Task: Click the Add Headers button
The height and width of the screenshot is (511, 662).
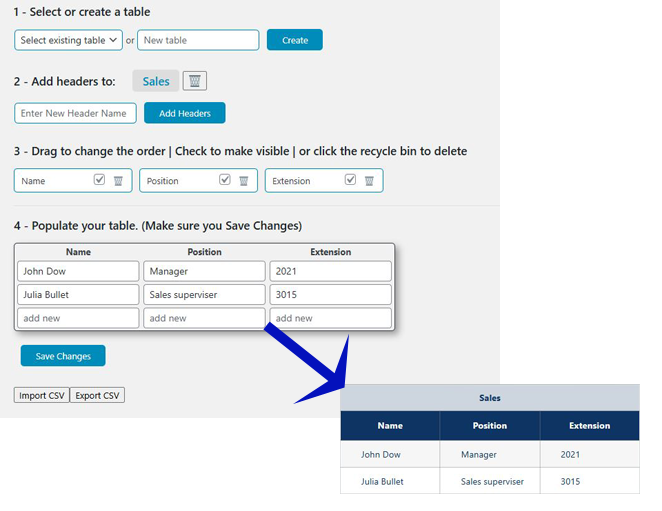Action: click(x=184, y=113)
